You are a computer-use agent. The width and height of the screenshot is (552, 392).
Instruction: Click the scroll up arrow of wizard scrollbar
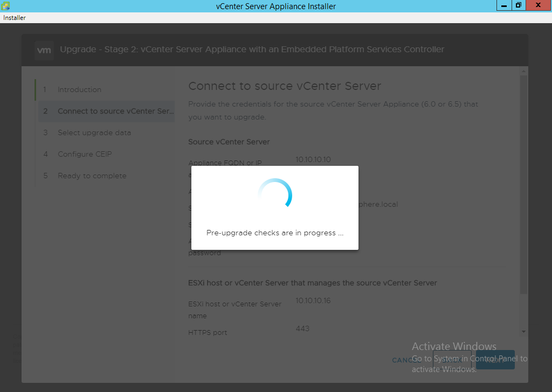pos(523,72)
